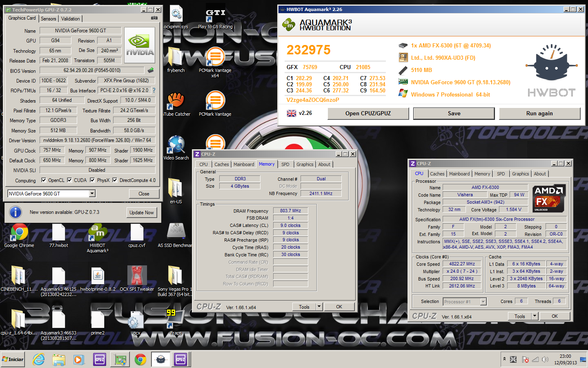This screenshot has width=588, height=368.
Task: Open PCMark Vantage desktop shortcut
Action: click(x=215, y=104)
